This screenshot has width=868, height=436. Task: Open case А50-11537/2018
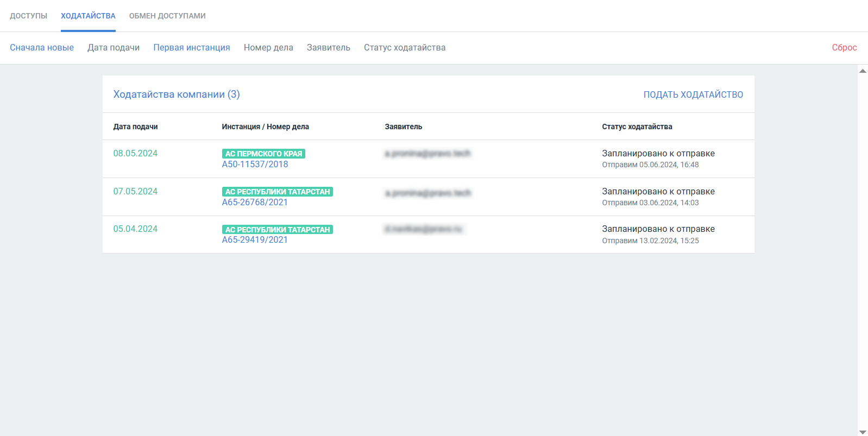click(x=255, y=165)
